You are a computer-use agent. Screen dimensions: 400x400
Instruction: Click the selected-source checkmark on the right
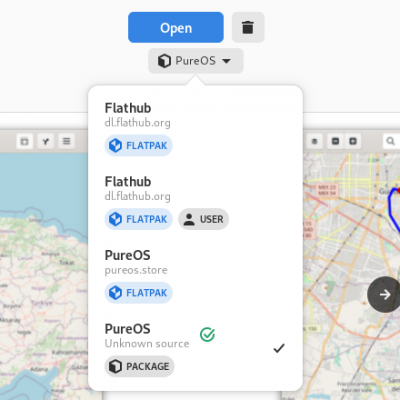click(x=279, y=348)
